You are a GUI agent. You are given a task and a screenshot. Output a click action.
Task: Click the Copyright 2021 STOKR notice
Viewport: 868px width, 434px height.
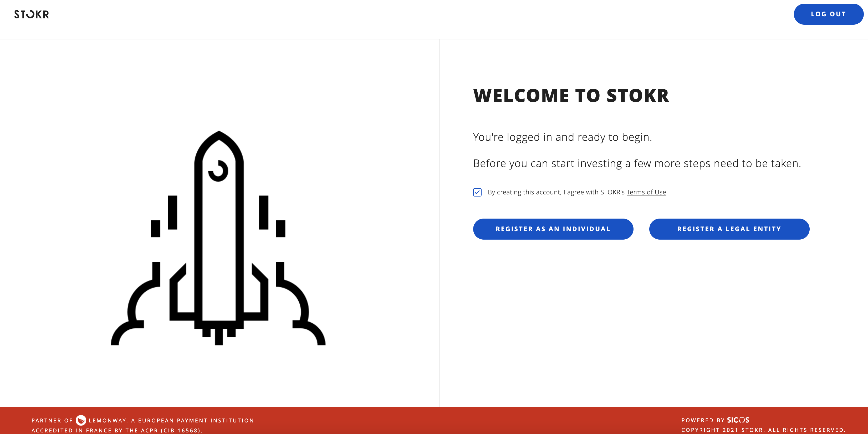point(763,430)
